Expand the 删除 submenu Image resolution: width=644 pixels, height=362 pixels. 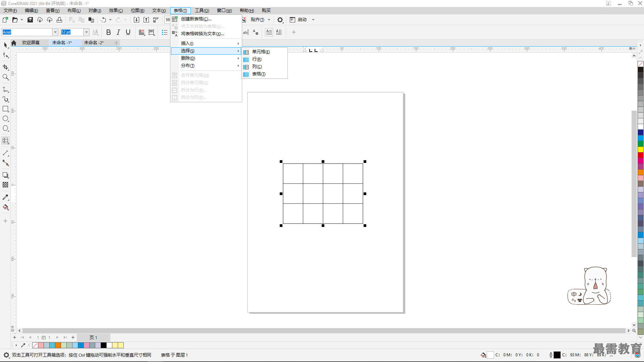(x=206, y=58)
